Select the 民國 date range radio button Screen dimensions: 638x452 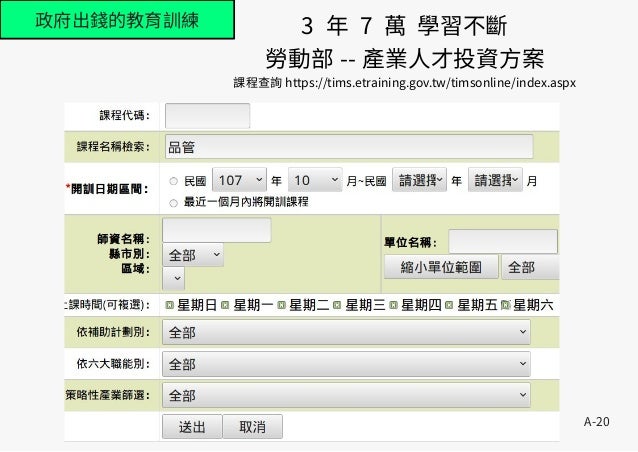[x=174, y=181]
